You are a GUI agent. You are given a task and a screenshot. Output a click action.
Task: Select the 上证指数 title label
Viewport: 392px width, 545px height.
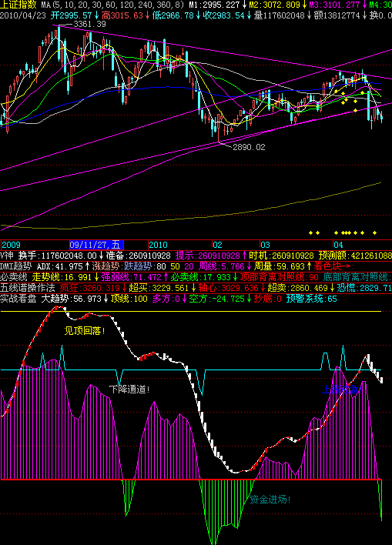pyautogui.click(x=18, y=5)
